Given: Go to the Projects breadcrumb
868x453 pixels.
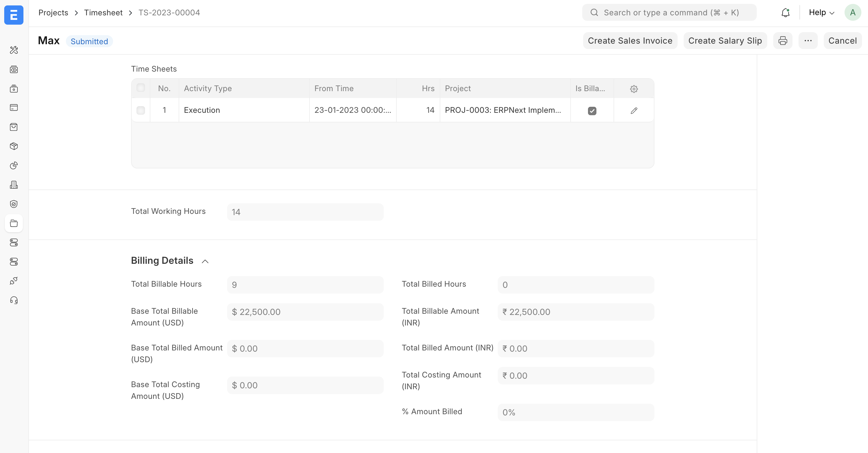Looking at the screenshot, I should point(53,12).
